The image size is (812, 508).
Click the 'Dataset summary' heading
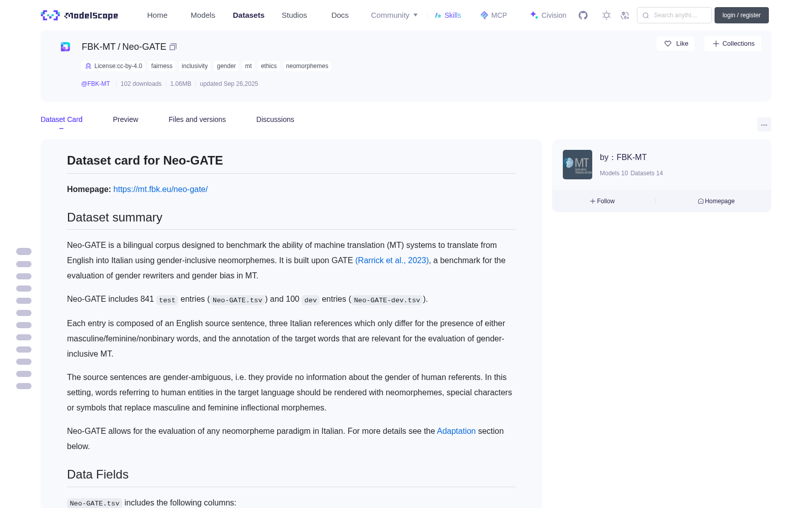click(x=115, y=217)
